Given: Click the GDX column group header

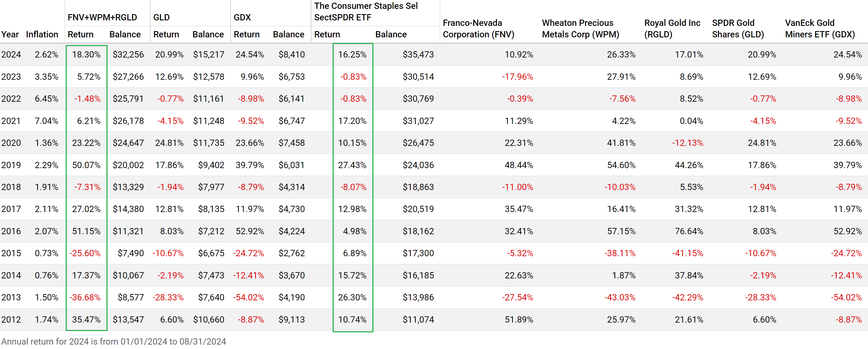Looking at the screenshot, I should coord(242,17).
